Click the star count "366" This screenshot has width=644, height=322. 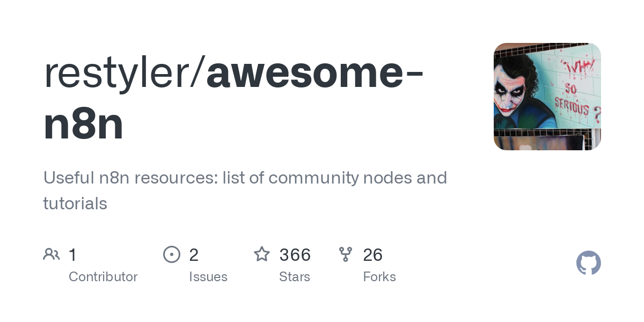(295, 254)
